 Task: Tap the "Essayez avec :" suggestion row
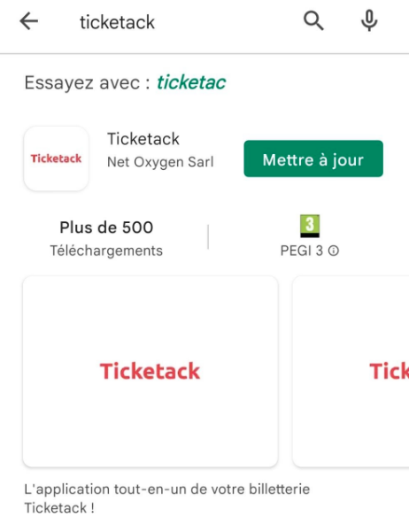[x=125, y=82]
